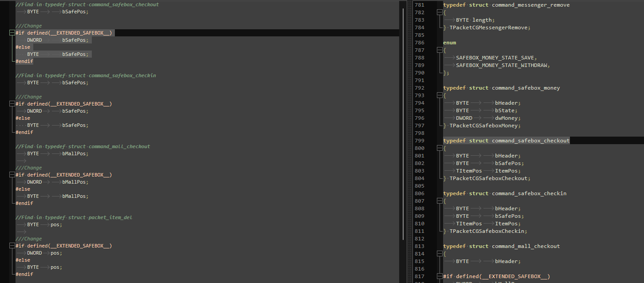Click on SAFEBOX_MONEY_STATE_WITHDRAW enum value
644x283 pixels.
503,65
